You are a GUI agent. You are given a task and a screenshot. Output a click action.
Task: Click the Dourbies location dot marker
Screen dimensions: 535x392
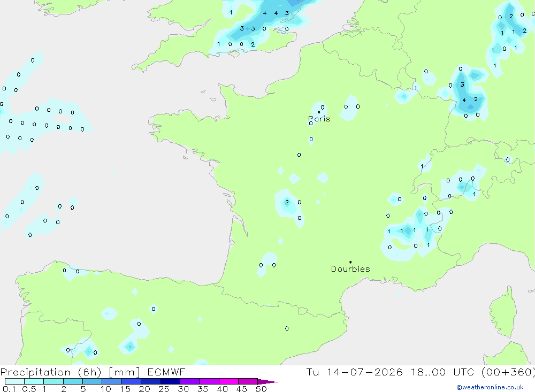350,262
